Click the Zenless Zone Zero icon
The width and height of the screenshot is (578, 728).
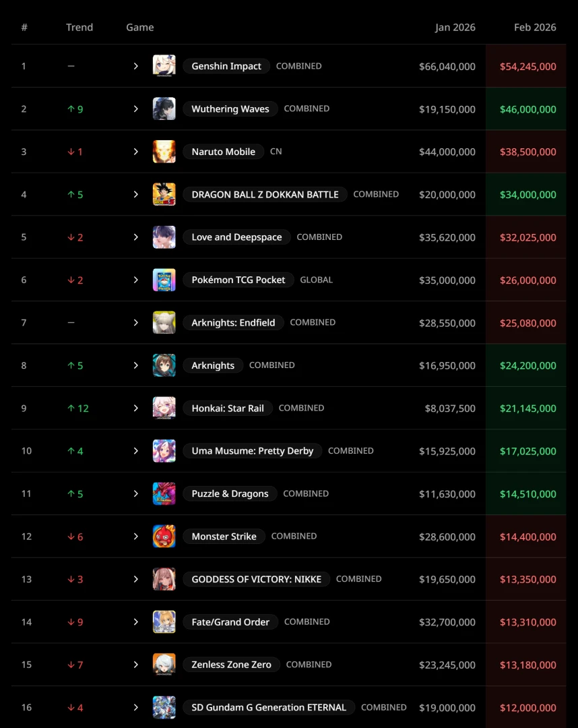[x=164, y=665]
